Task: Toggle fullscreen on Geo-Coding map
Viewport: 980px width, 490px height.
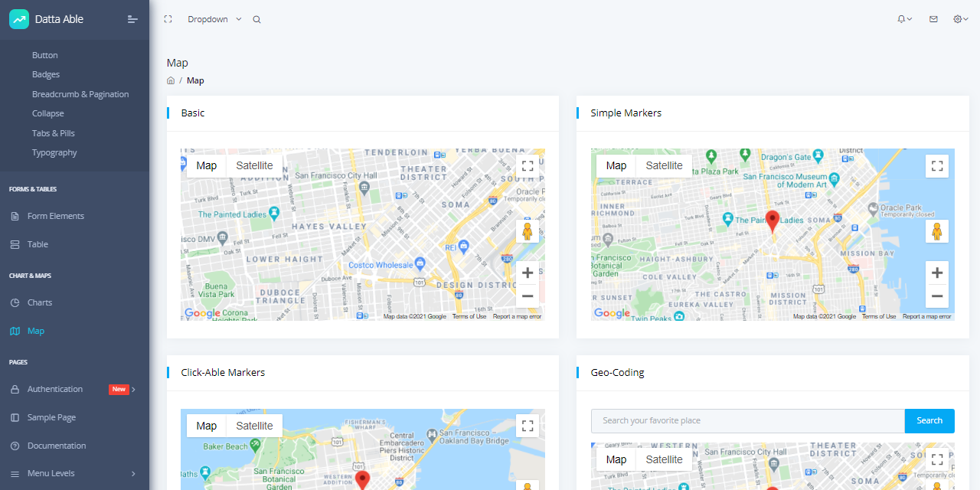Action: [x=936, y=460]
